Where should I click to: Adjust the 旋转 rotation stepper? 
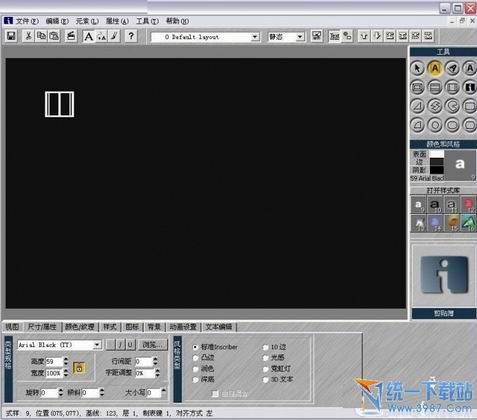(x=61, y=392)
